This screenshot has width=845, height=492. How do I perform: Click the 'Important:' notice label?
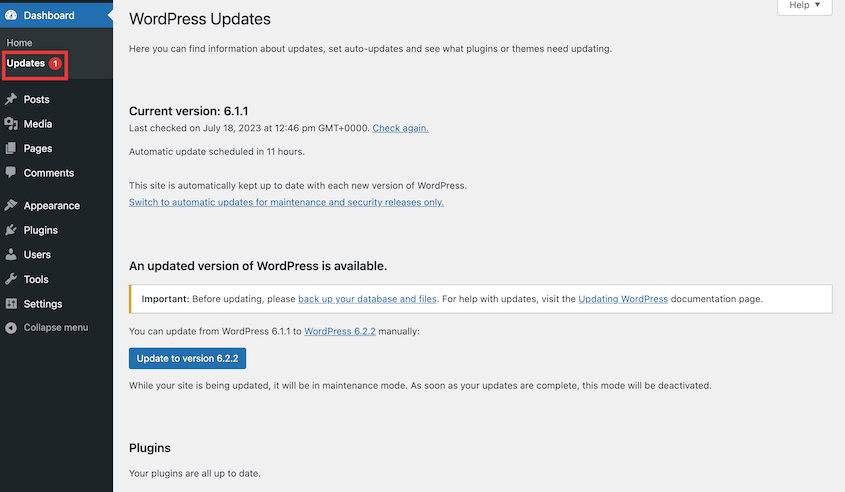click(165, 299)
